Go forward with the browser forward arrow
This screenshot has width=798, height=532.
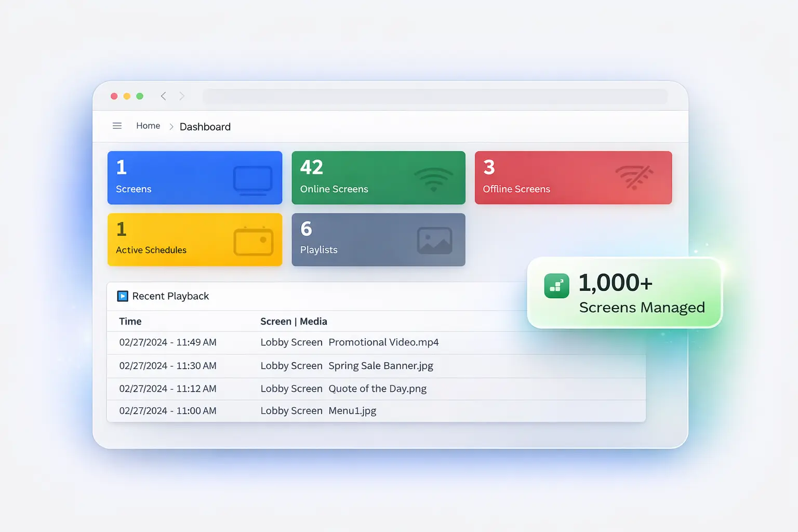click(x=182, y=96)
